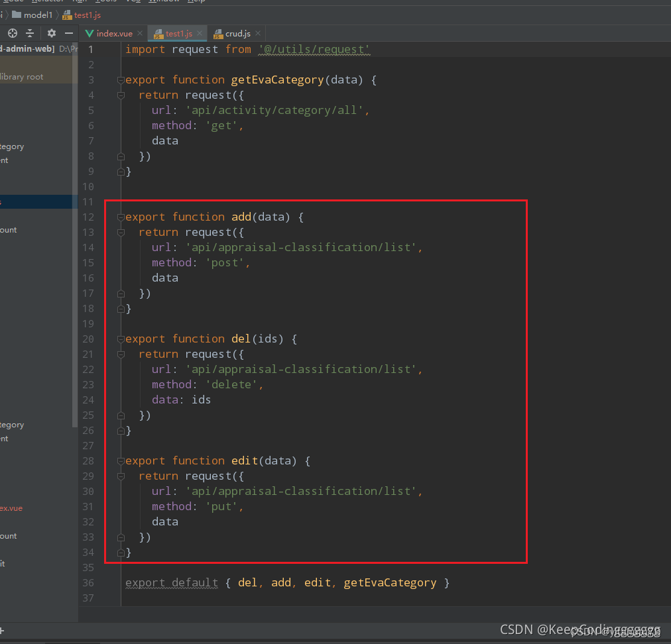Close the crud.js editor tab
The width and height of the screenshot is (671, 644).
(x=258, y=33)
